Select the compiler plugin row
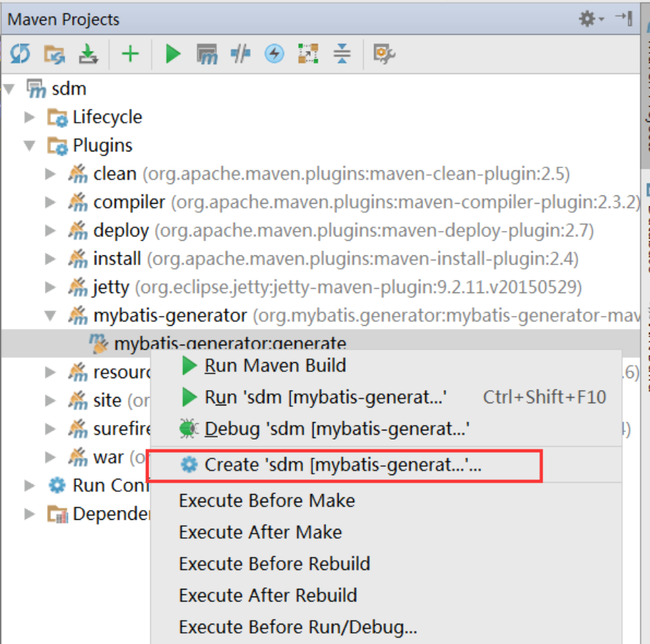650x644 pixels. pyautogui.click(x=321, y=202)
